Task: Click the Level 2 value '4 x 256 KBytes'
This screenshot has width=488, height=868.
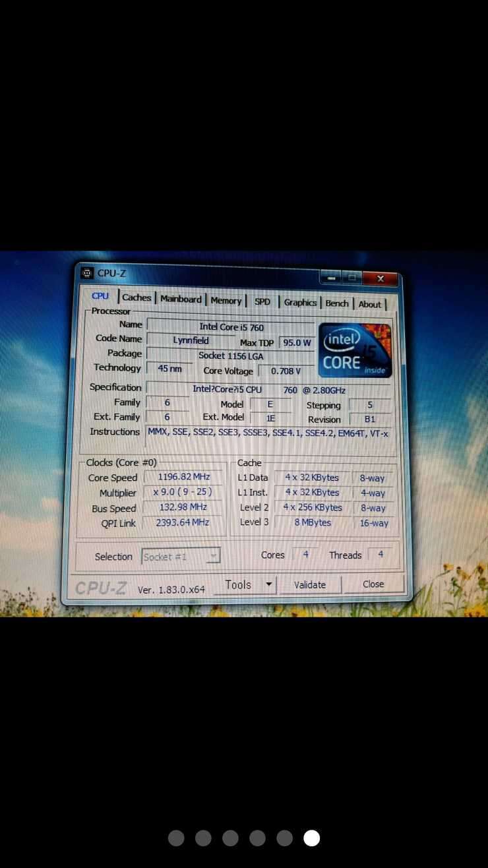Action: tap(313, 508)
